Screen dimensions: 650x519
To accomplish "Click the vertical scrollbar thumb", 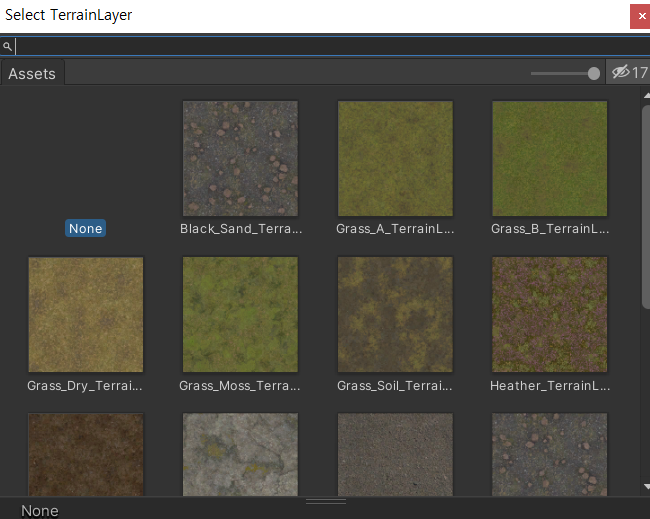I will pyautogui.click(x=646, y=207).
